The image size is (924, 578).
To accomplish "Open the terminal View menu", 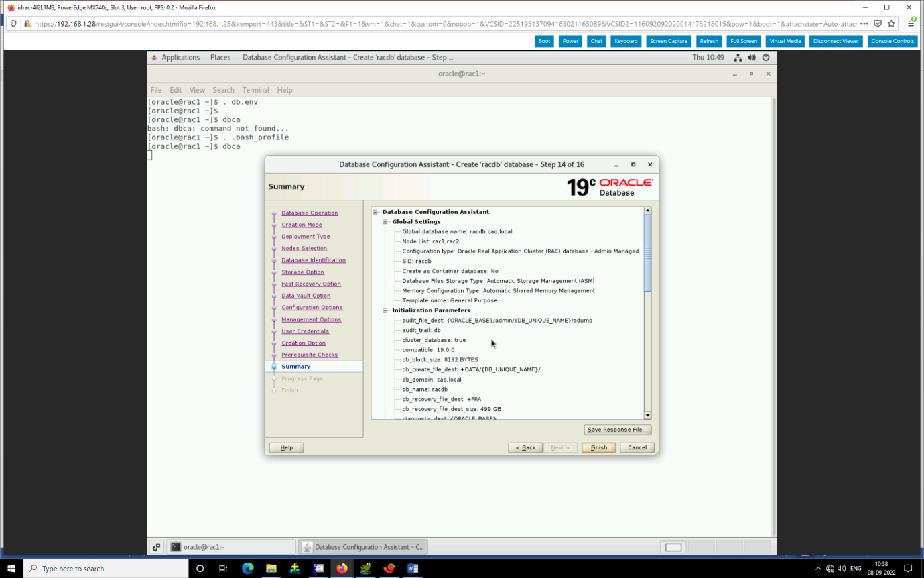I will tap(197, 90).
